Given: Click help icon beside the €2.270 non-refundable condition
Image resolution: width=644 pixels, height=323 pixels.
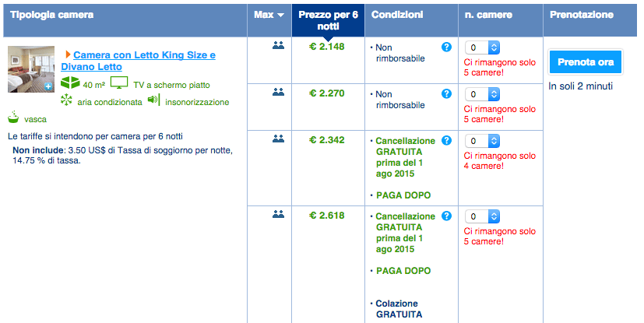Looking at the screenshot, I should (x=446, y=94).
